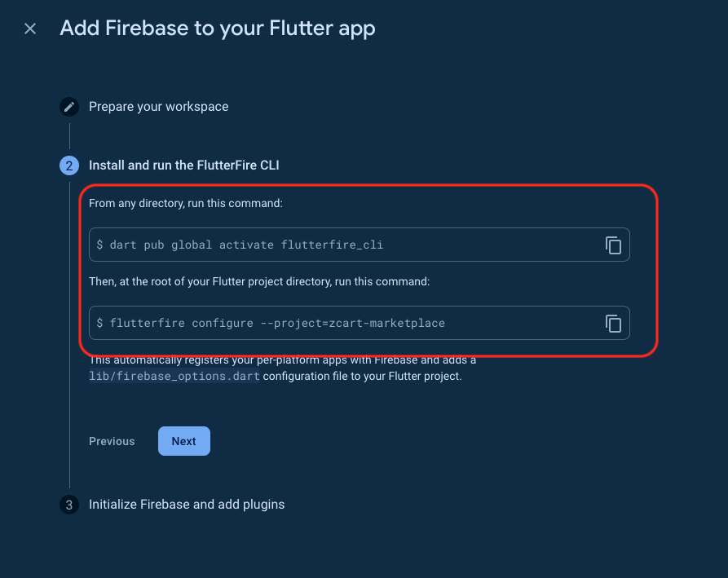The image size is (728, 578).
Task: Copy the flutterfire configure command
Action: click(x=613, y=324)
